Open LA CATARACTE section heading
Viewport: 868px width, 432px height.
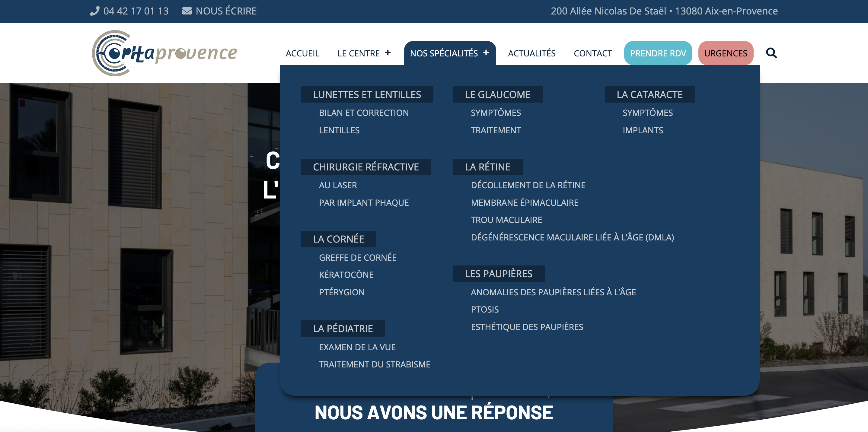649,95
